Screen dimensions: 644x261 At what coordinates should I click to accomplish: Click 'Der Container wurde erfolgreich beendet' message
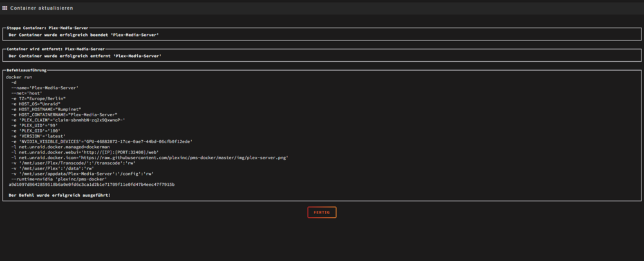point(84,35)
